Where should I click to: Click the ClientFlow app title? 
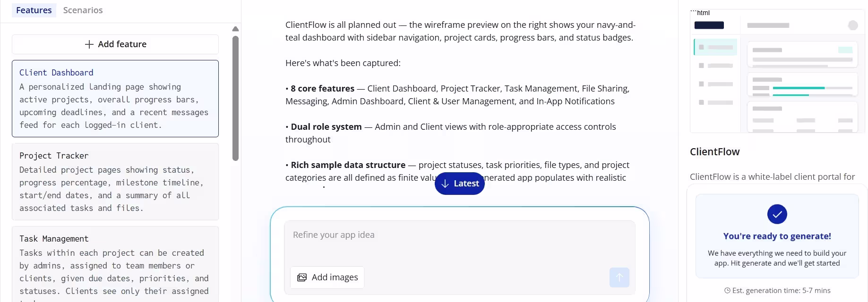click(715, 152)
